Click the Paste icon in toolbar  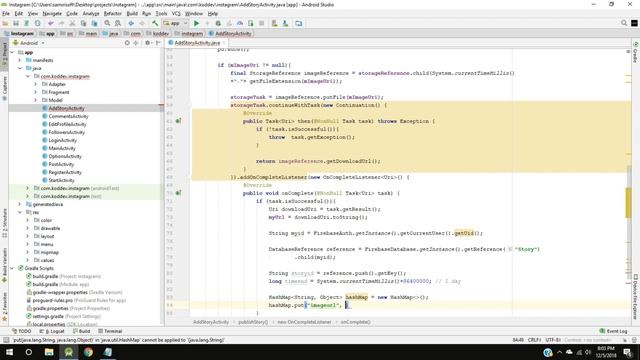tap(94, 24)
